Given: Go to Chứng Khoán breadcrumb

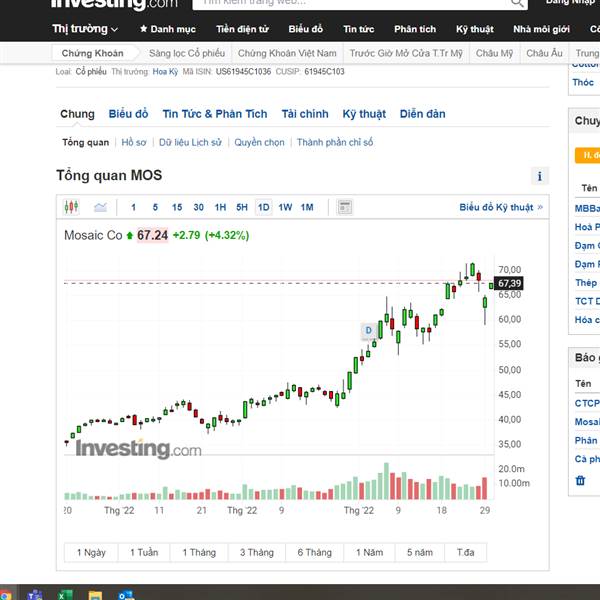Looking at the screenshot, I should (x=93, y=53).
